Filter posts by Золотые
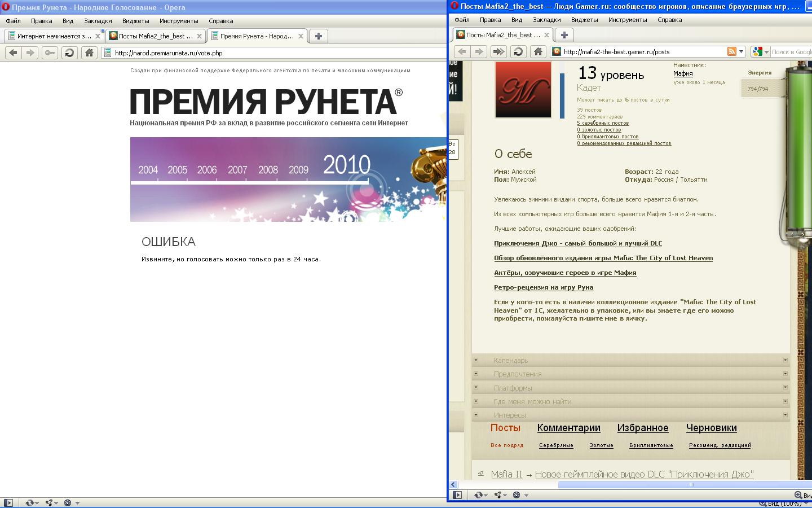The height and width of the screenshot is (508, 812). coord(601,445)
